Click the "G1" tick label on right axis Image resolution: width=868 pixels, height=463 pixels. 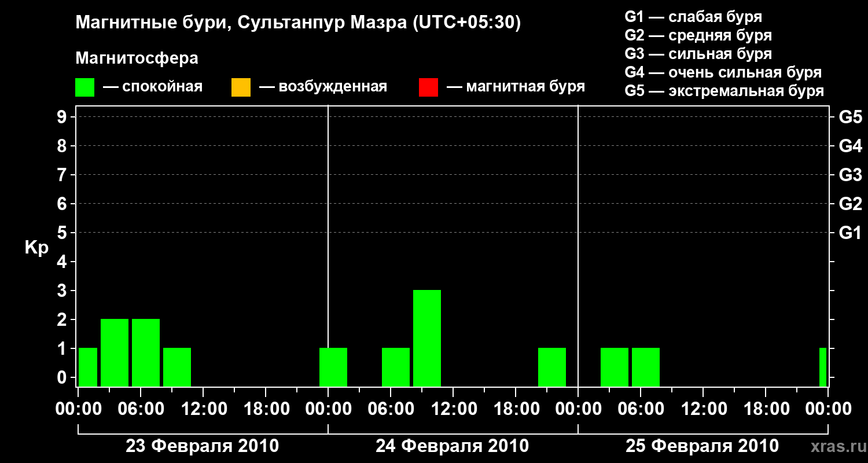851,233
